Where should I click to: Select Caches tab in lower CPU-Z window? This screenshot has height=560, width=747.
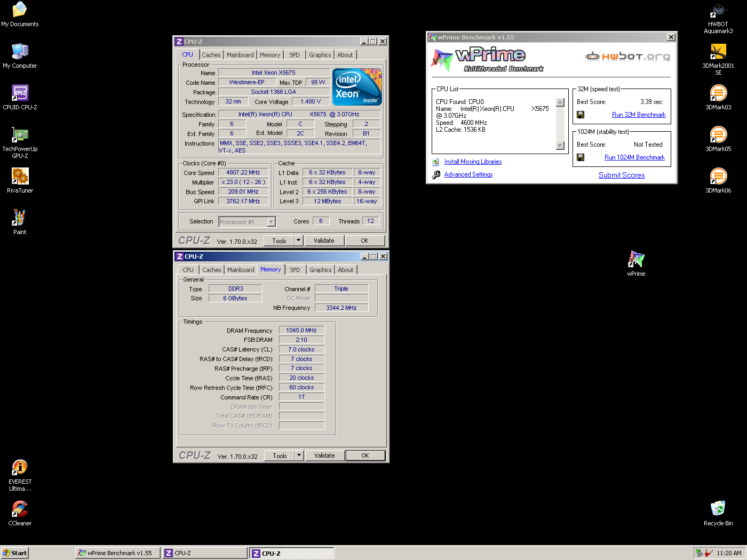(212, 270)
